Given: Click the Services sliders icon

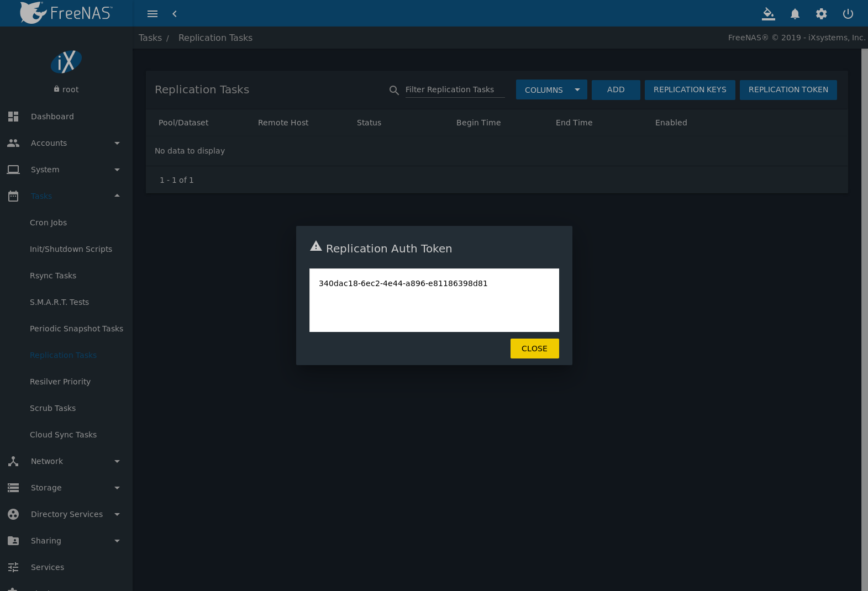Looking at the screenshot, I should click(x=13, y=567).
